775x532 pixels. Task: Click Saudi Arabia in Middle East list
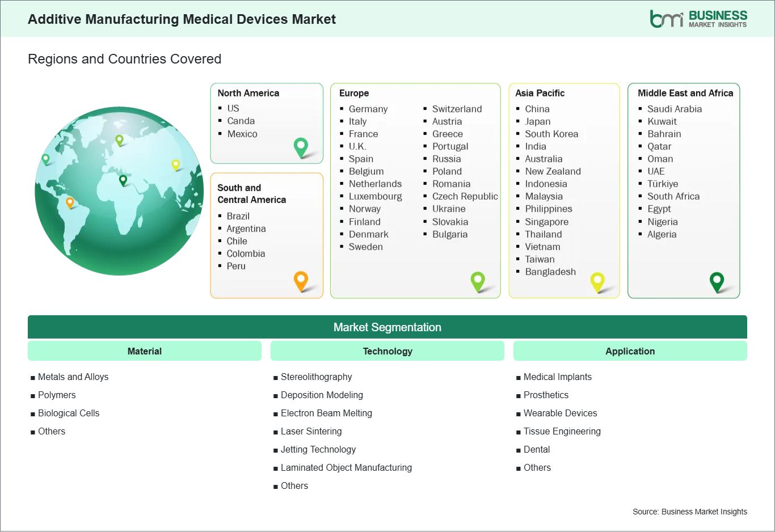[674, 109]
